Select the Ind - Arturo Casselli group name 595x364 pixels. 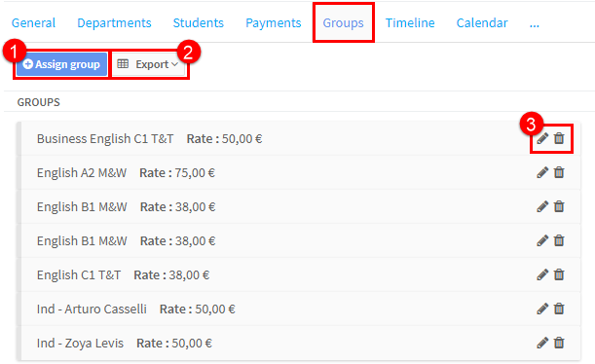pos(92,309)
